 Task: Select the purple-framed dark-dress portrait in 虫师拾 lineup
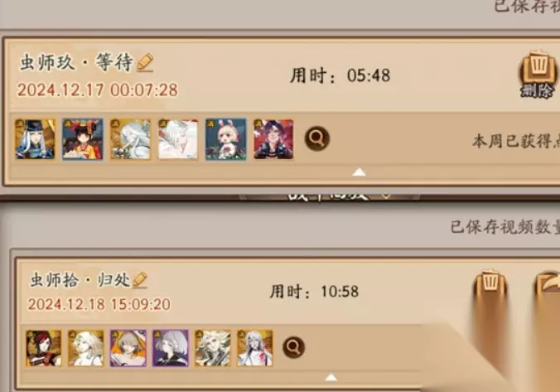pos(171,348)
